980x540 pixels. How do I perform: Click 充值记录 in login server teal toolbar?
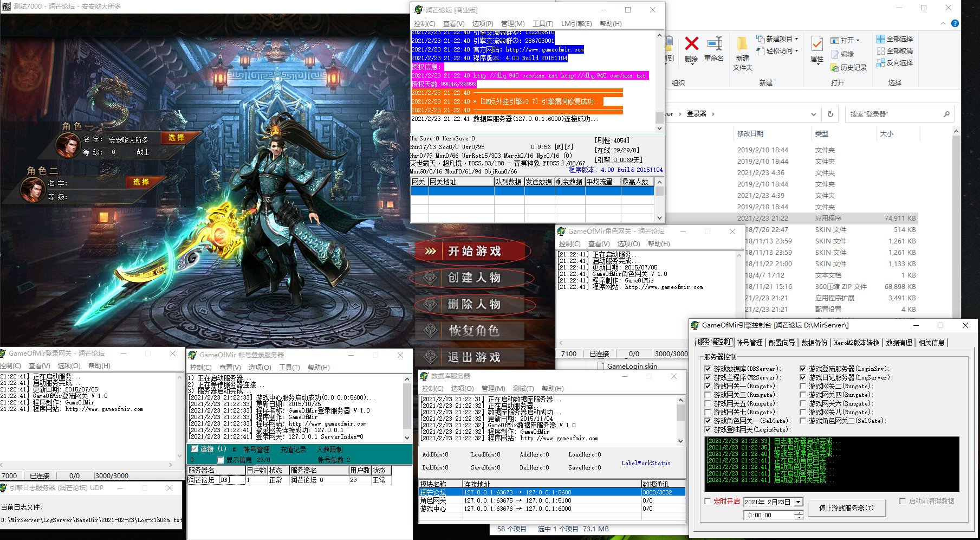(293, 449)
